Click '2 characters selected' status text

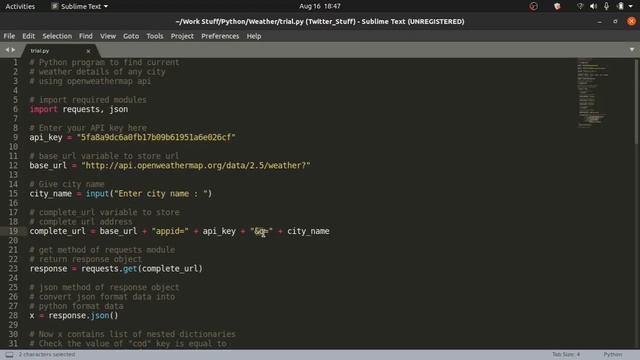(x=47, y=354)
